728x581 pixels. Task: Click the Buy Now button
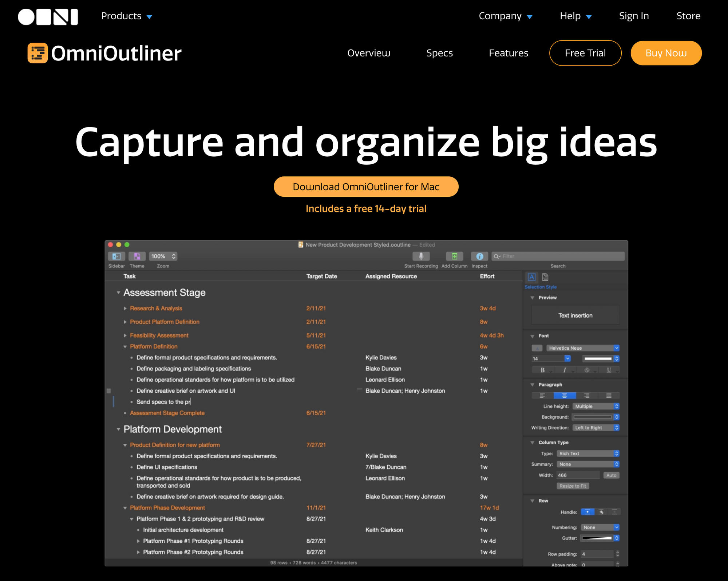[x=666, y=53]
